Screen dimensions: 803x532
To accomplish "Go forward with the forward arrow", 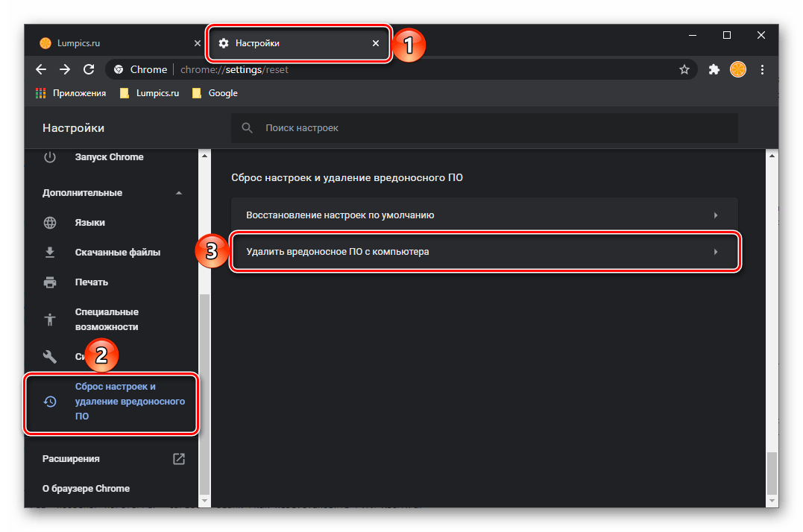I will pyautogui.click(x=65, y=69).
